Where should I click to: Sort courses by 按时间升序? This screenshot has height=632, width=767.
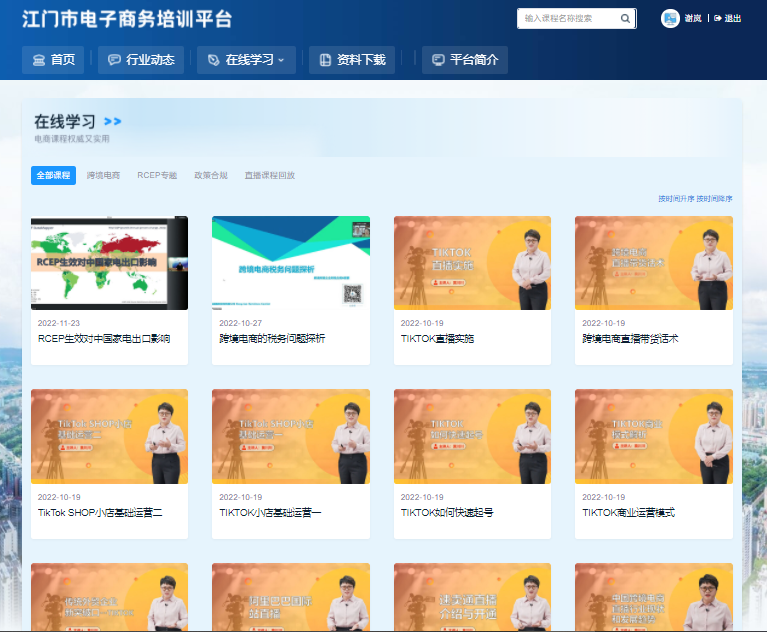(676, 199)
